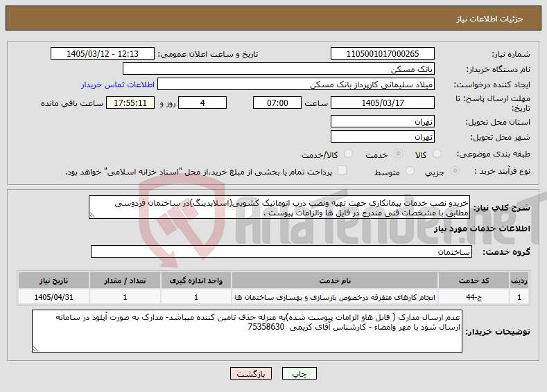Image resolution: width=547 pixels, height=392 pixels.
Task: Click the service name cell انجام کارهای متفرقه
Action: point(335,297)
